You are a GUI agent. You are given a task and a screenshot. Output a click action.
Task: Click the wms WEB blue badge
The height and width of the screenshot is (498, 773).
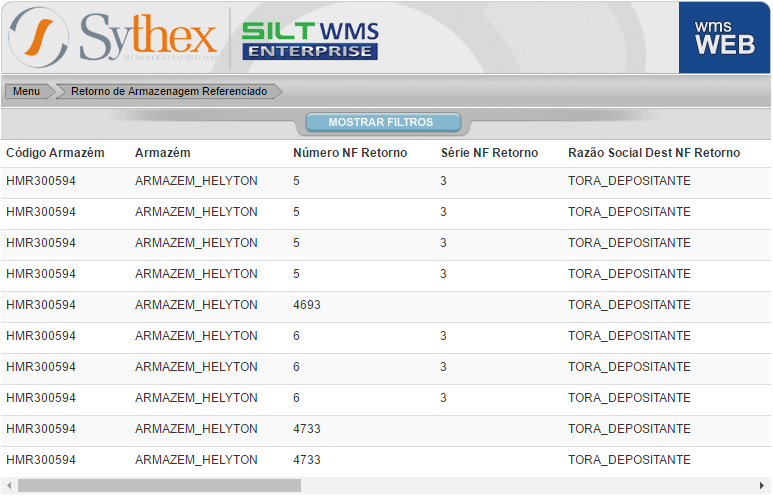click(x=724, y=37)
